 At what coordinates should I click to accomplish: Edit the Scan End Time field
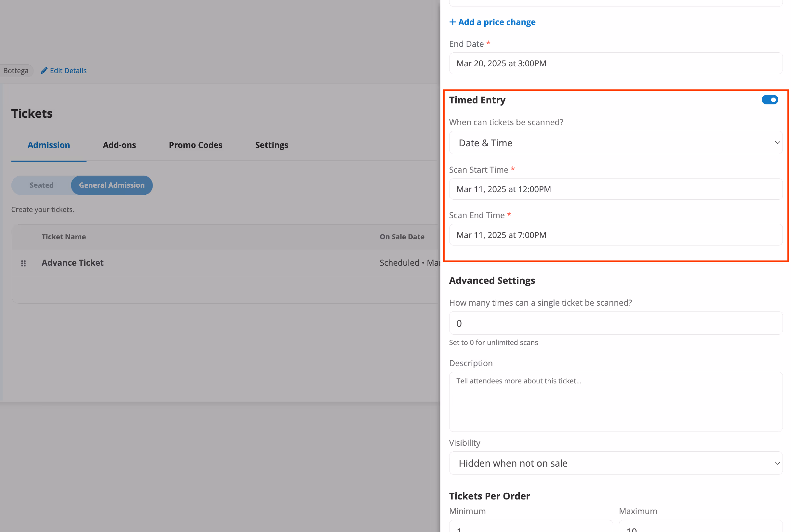(x=615, y=235)
